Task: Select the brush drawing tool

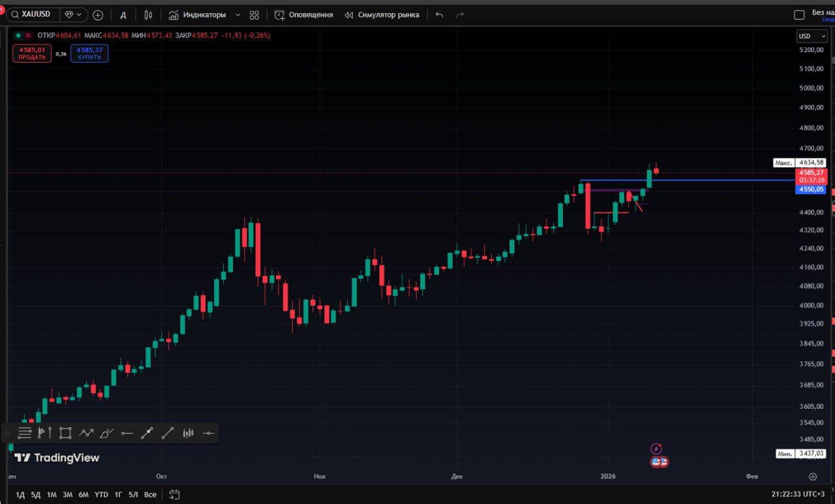Action: pyautogui.click(x=106, y=432)
